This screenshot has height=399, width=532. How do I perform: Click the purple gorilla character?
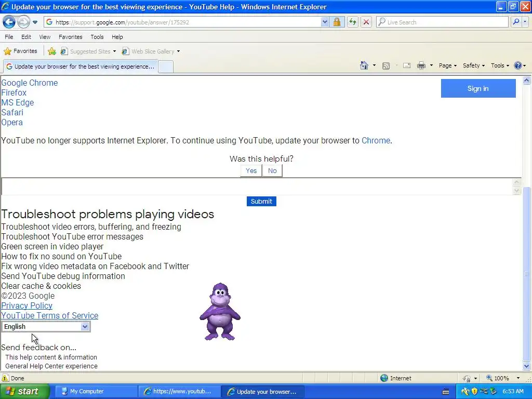click(220, 312)
